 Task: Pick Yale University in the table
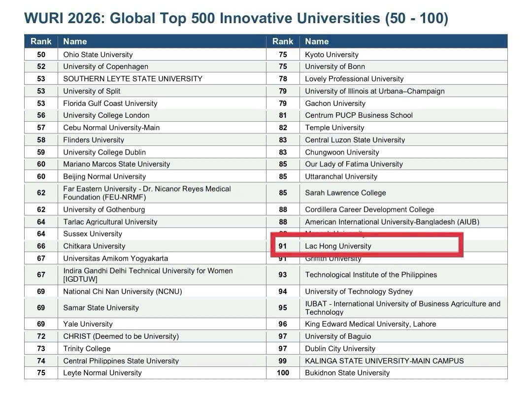click(x=88, y=324)
